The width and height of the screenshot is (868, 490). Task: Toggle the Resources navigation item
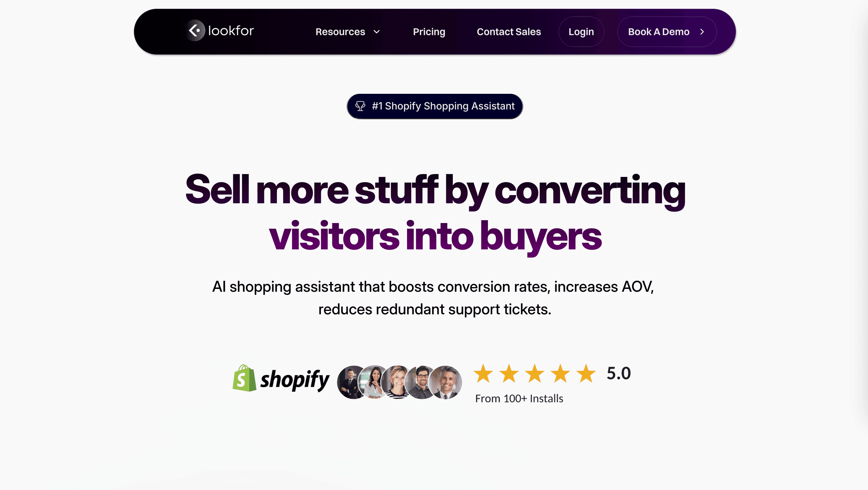347,32
